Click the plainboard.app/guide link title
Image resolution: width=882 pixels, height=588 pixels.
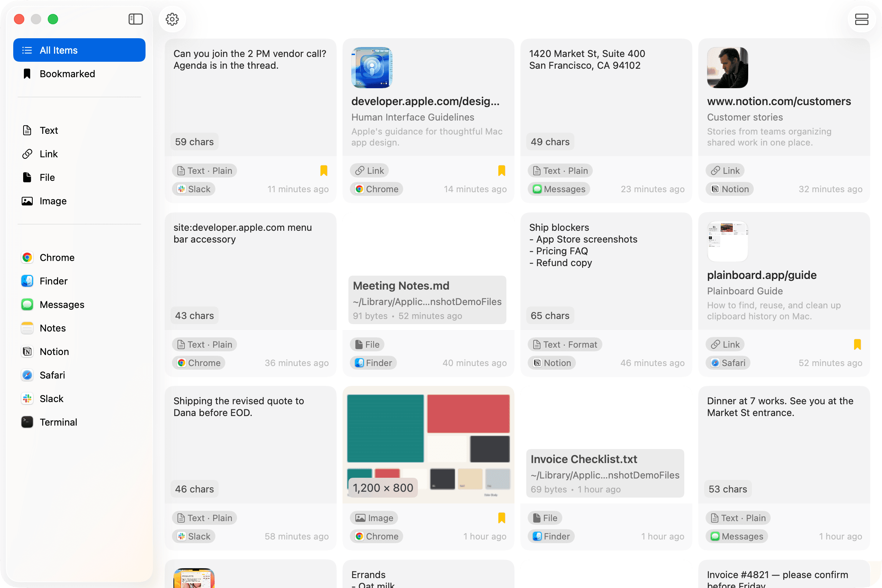761,275
